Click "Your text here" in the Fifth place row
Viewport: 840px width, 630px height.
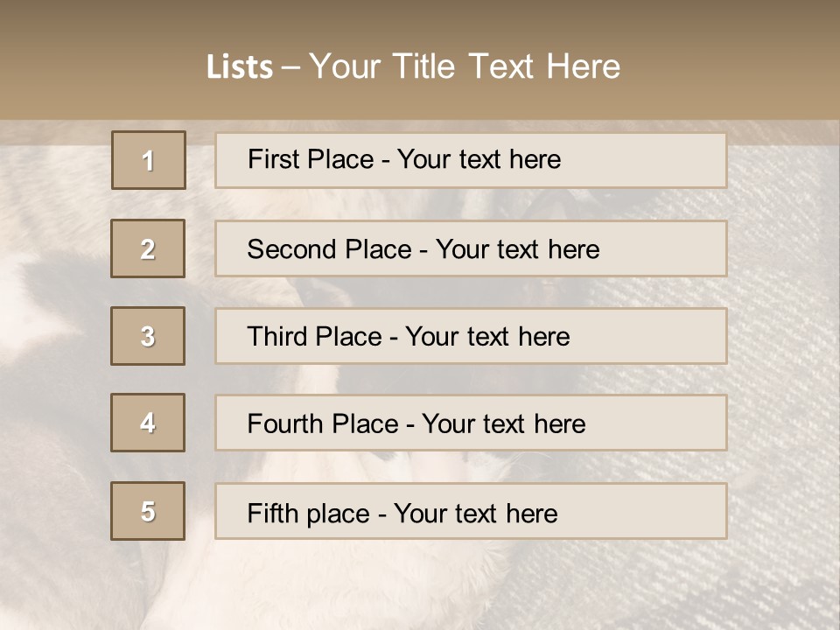475,513
